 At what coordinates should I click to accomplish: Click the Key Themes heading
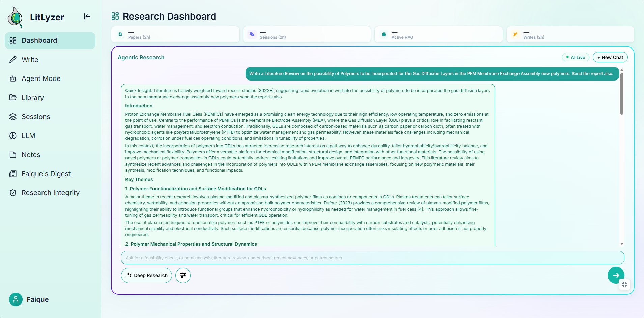(139, 179)
